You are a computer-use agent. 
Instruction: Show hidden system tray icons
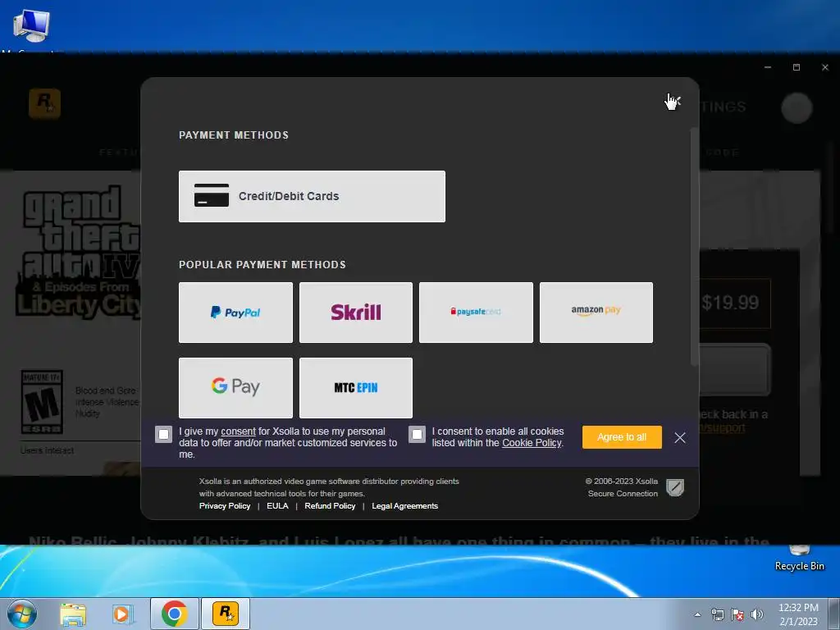click(697, 614)
